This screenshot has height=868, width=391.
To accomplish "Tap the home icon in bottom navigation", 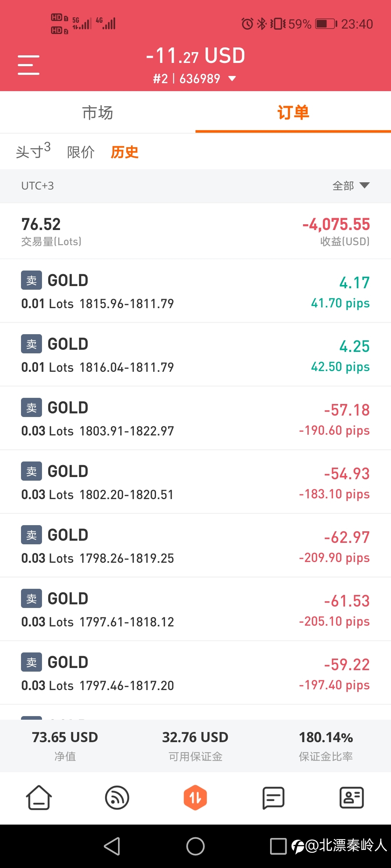I will coord(39,797).
